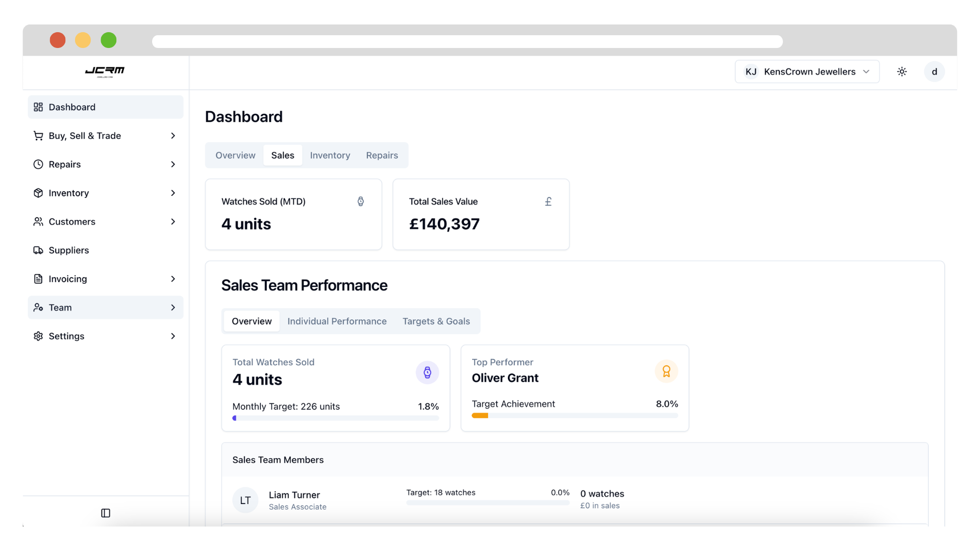Click the pound sign icon on Total Sales Value
The image size is (980, 551).
548,202
